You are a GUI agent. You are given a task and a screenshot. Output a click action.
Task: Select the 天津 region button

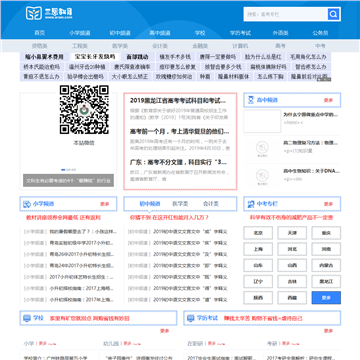pyautogui.click(x=292, y=233)
